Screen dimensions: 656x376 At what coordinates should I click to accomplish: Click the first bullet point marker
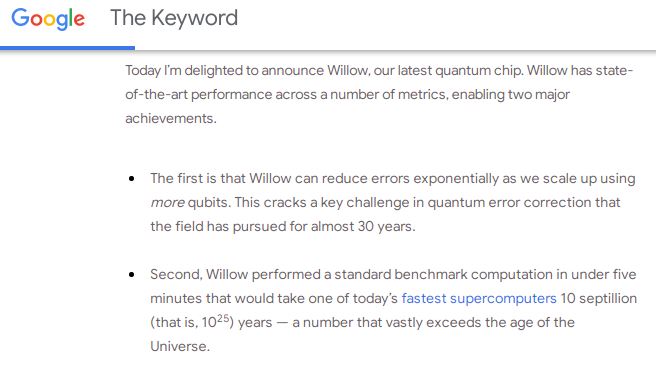[132, 179]
